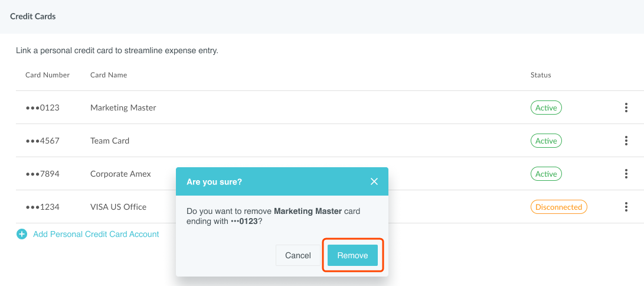Viewport: 644px width, 286px height.
Task: Click the Status column header
Action: [x=541, y=75]
